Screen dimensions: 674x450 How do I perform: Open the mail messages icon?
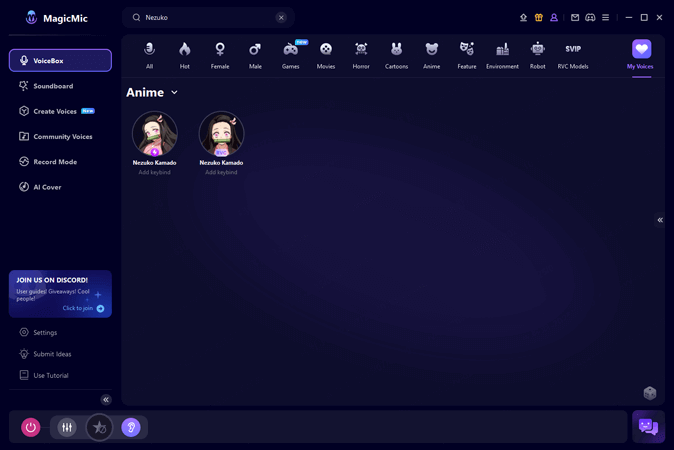(575, 18)
